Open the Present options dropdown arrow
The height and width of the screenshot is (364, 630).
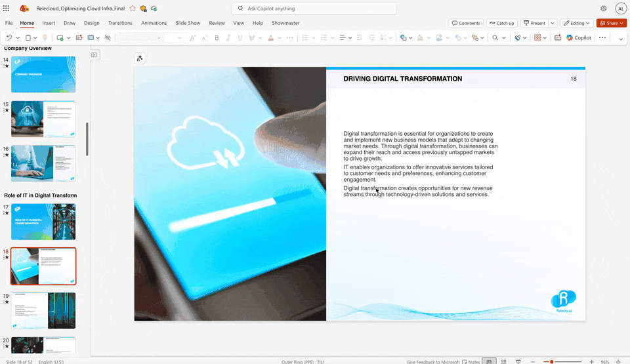(553, 23)
